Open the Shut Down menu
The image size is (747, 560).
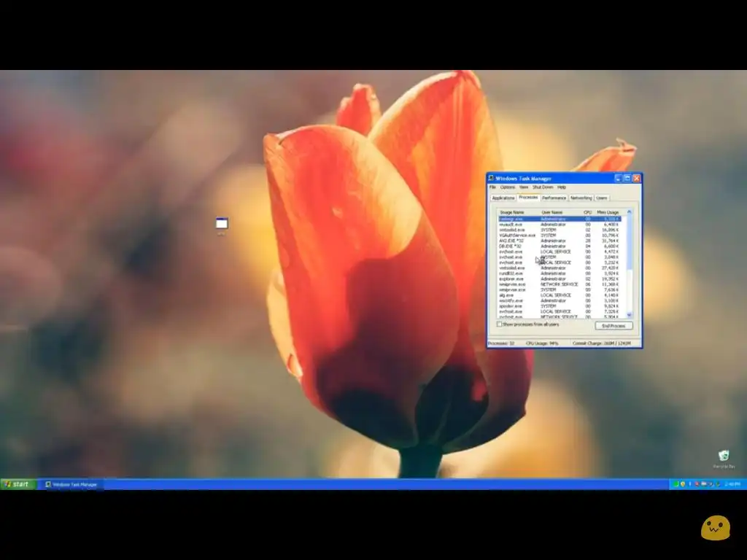(543, 187)
